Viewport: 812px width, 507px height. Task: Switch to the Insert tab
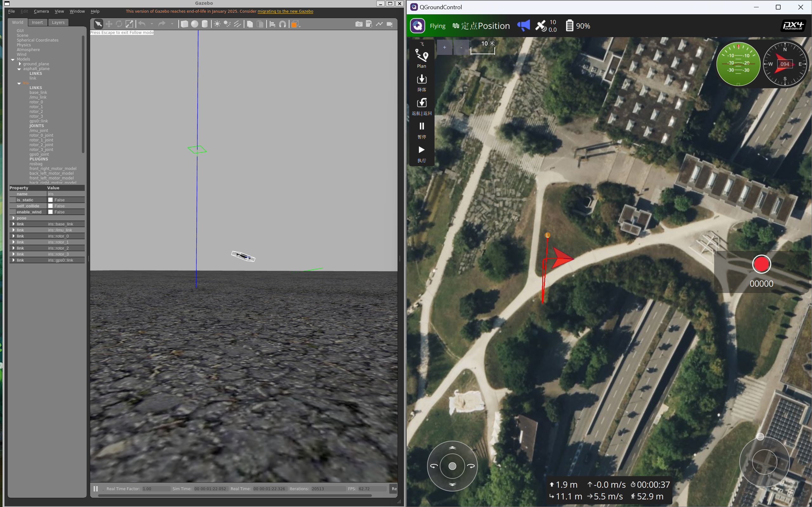(x=37, y=22)
